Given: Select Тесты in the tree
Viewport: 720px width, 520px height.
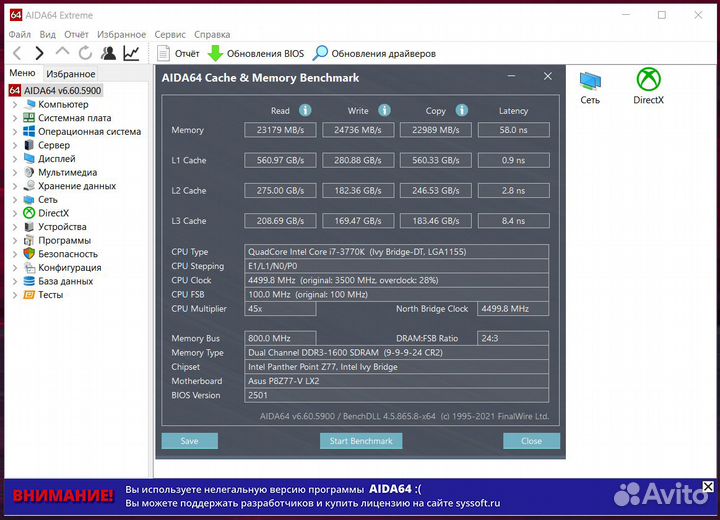Looking at the screenshot, I should [51, 295].
